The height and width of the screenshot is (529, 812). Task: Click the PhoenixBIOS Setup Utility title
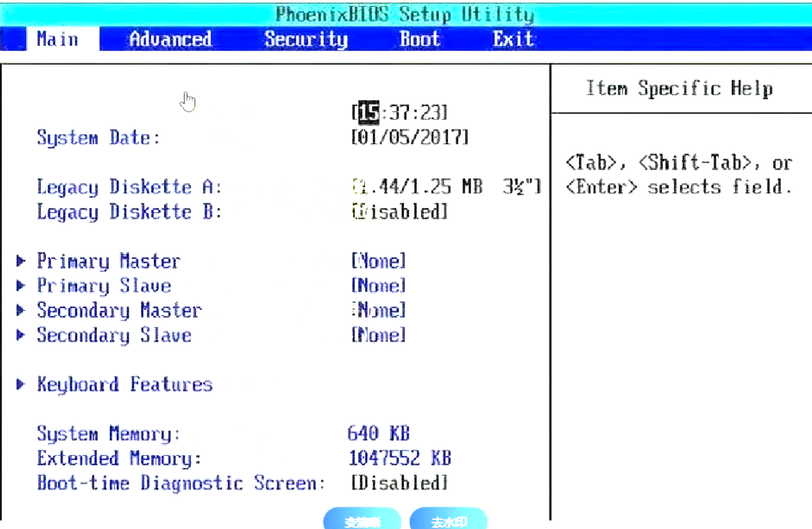(405, 14)
